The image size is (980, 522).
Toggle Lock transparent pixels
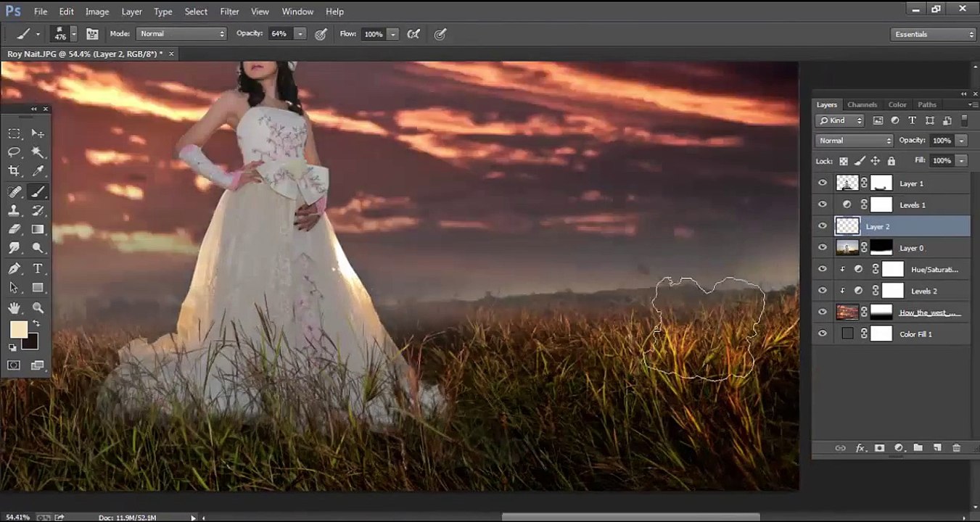coord(844,161)
